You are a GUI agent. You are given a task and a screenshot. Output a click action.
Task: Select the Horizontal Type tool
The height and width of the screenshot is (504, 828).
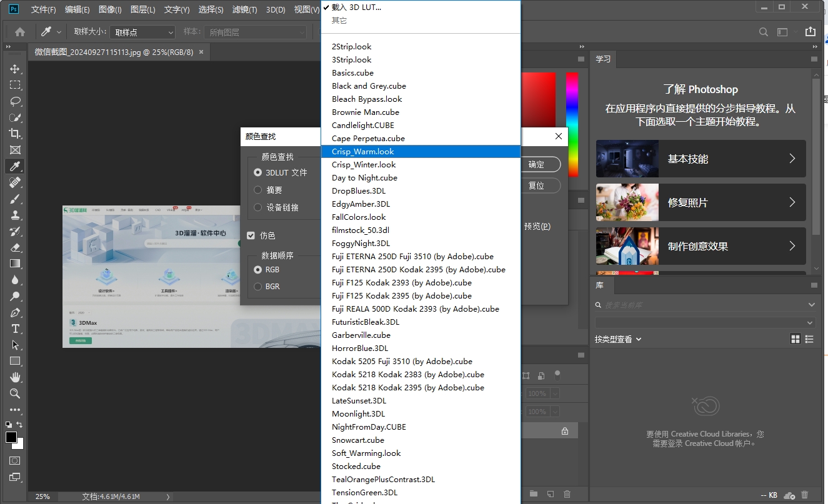pyautogui.click(x=15, y=329)
